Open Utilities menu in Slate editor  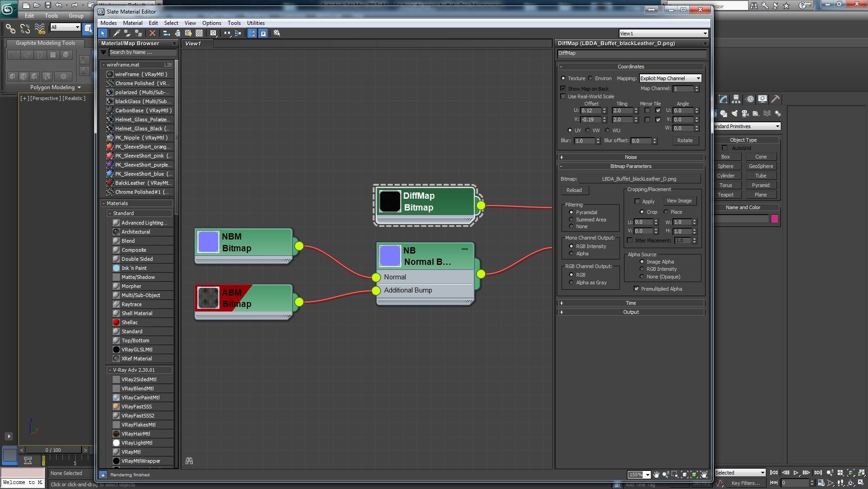(x=256, y=23)
